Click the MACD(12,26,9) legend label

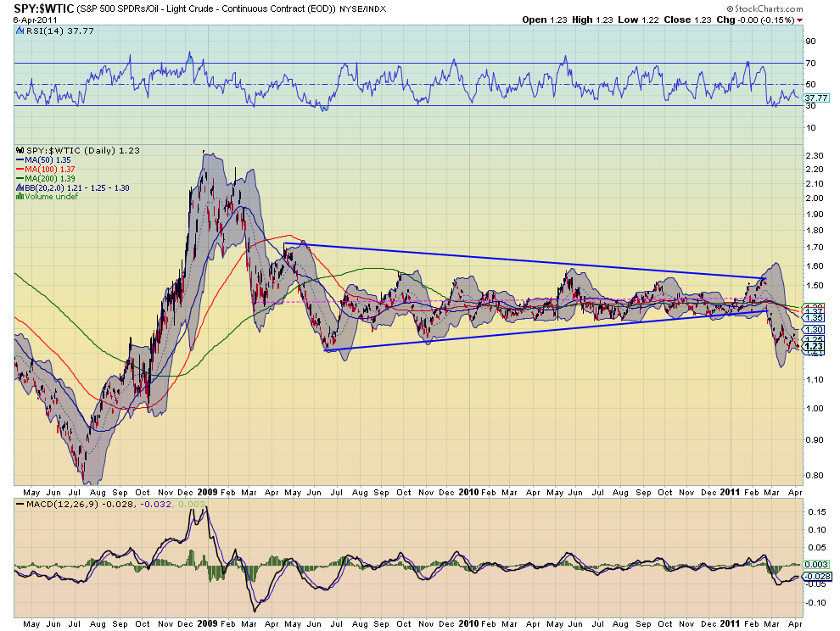[x=62, y=504]
